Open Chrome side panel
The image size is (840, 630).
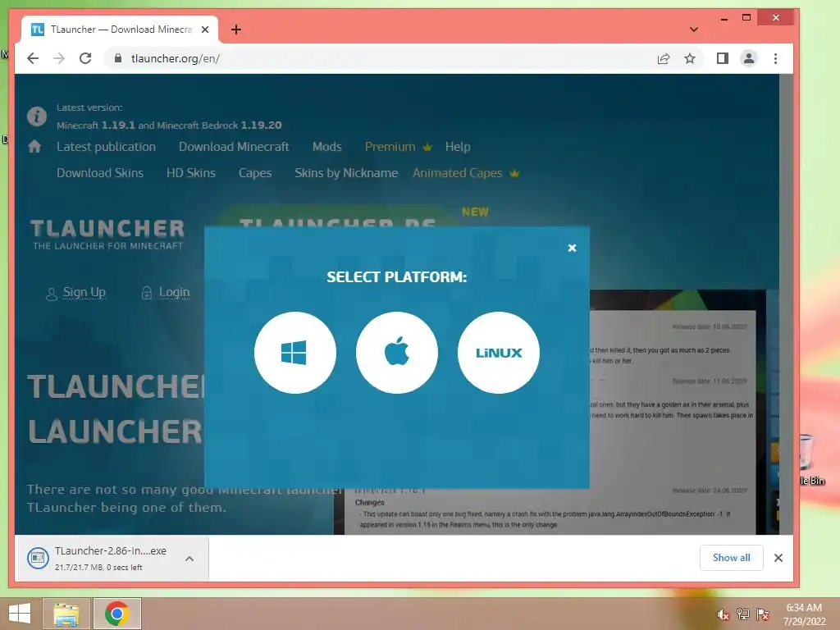pos(722,58)
